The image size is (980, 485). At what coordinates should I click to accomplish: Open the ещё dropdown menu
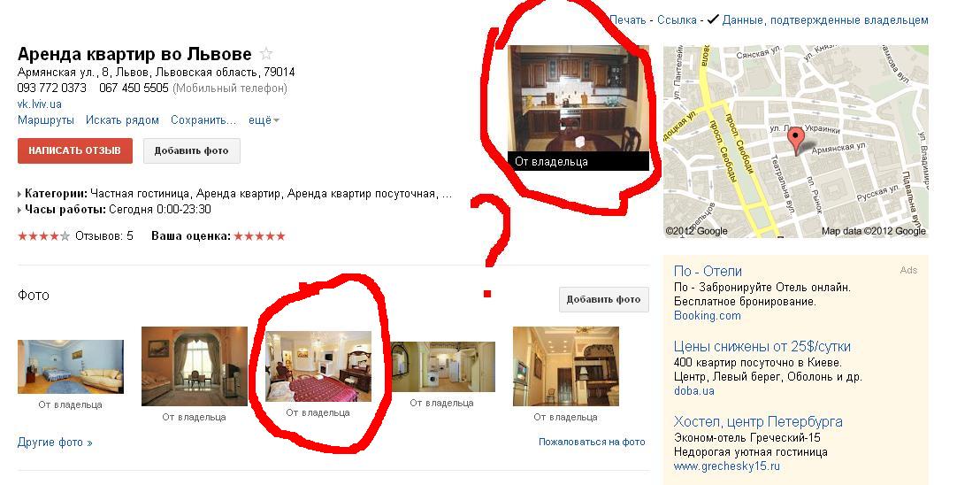click(x=264, y=120)
